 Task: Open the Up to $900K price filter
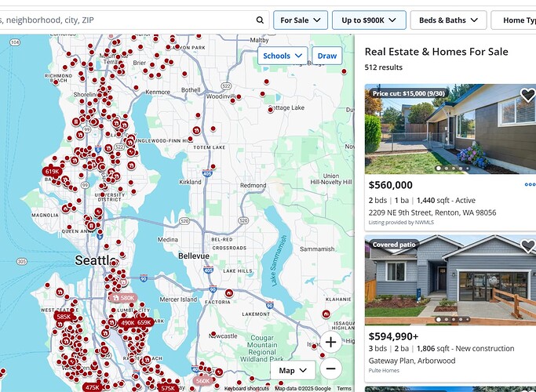369,20
